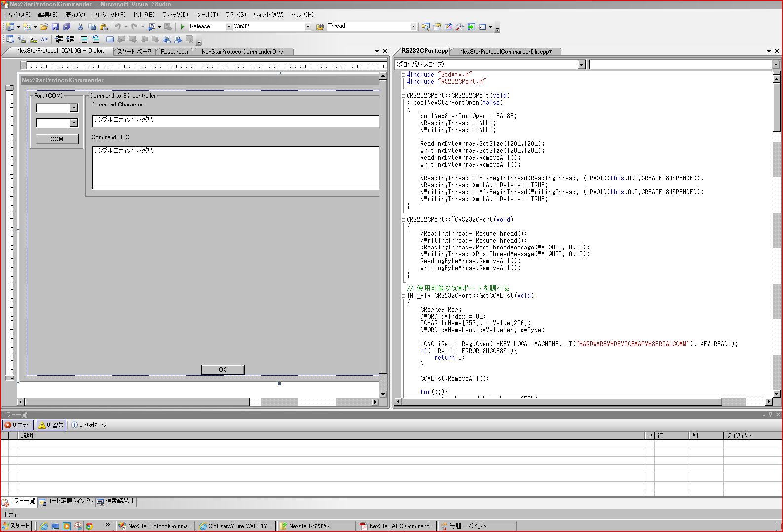Click the Cut scissors icon
The width and height of the screenshot is (783, 532).
click(80, 27)
